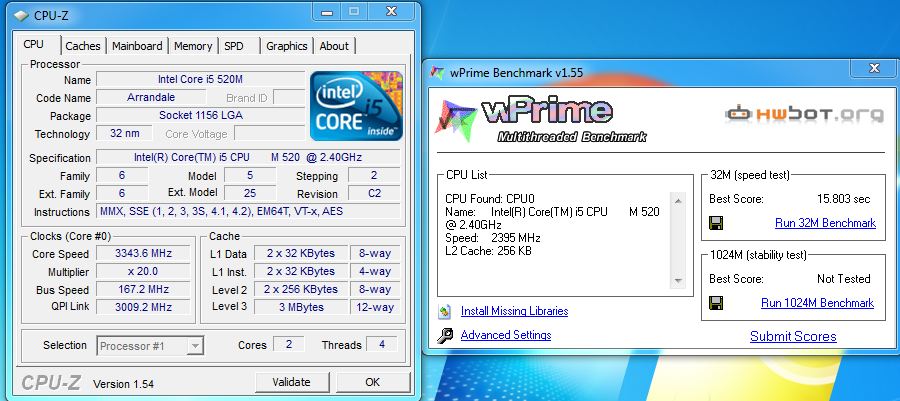900x401 pixels.
Task: Click the Instructions field MMX, SSE list
Action: coord(248,211)
